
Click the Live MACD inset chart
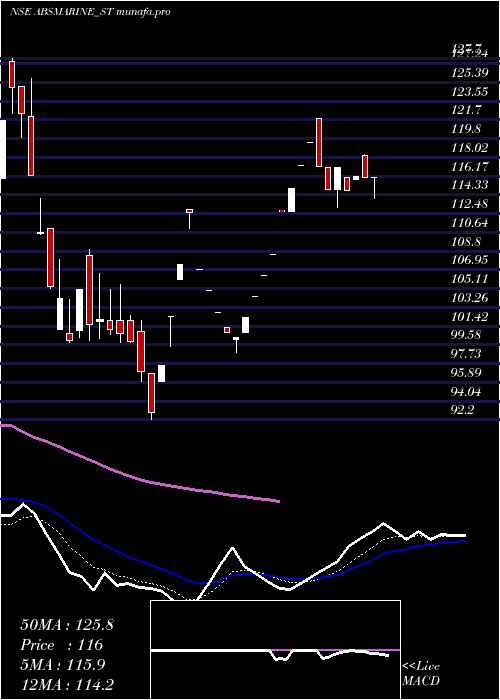[275, 650]
